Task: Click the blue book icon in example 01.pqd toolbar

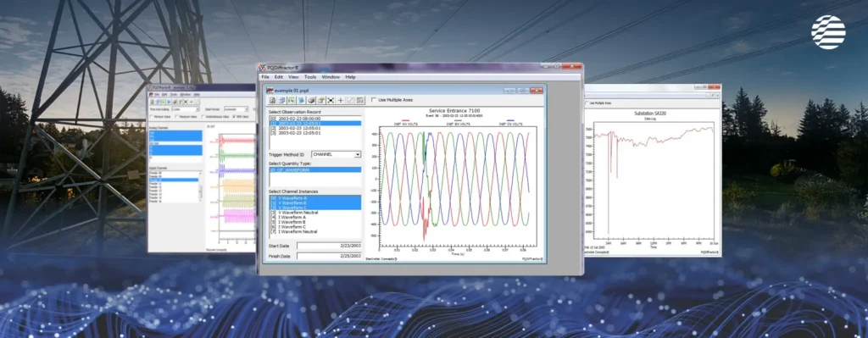Action: 302,100
